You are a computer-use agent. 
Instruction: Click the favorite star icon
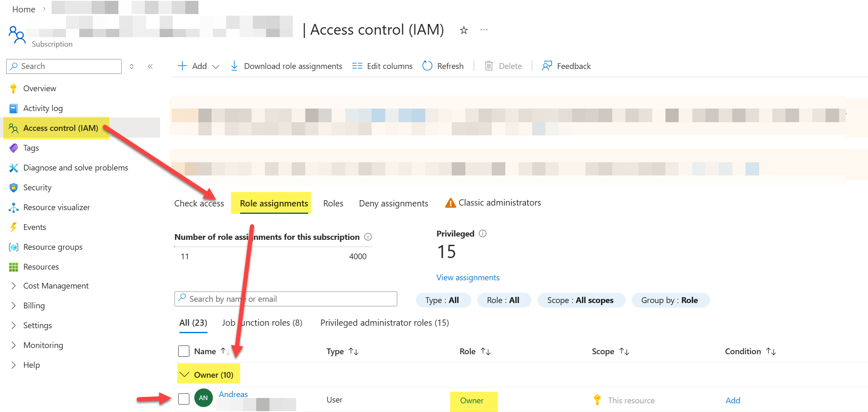point(464,30)
